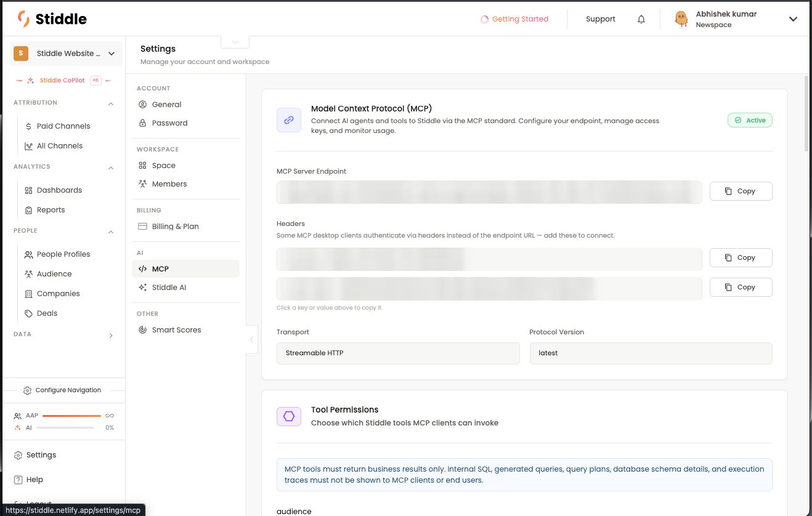This screenshot has width=812, height=516.
Task: Click Copy beside the upper Headers field
Action: tap(741, 257)
